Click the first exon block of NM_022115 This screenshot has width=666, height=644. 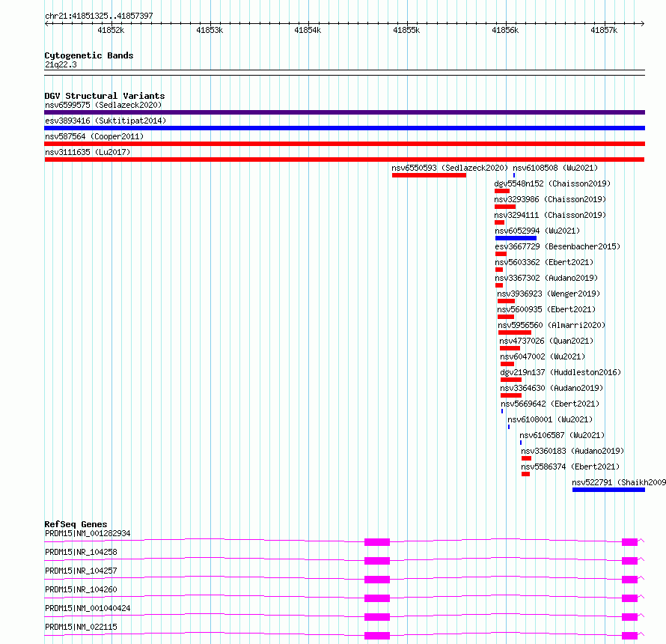(377, 636)
